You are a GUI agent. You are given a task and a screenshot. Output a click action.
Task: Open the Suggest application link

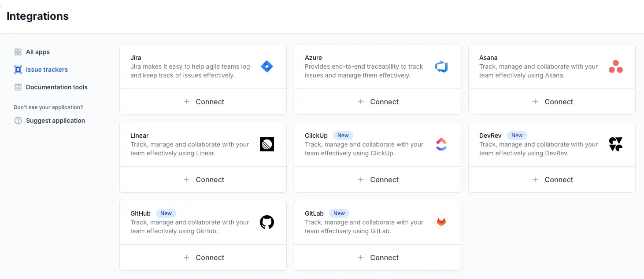[x=55, y=121]
